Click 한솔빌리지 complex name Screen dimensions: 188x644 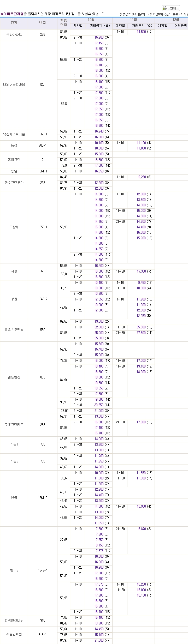pyautogui.click(x=14, y=635)
